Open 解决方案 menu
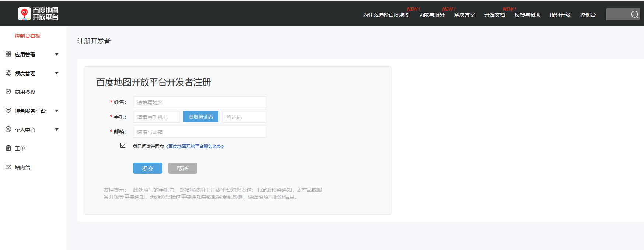 coord(464,15)
